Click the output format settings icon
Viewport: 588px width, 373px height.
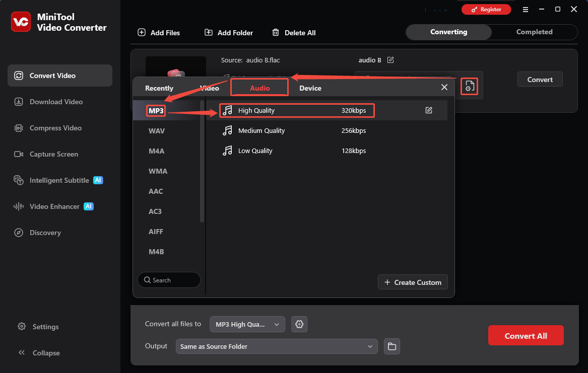click(x=469, y=87)
